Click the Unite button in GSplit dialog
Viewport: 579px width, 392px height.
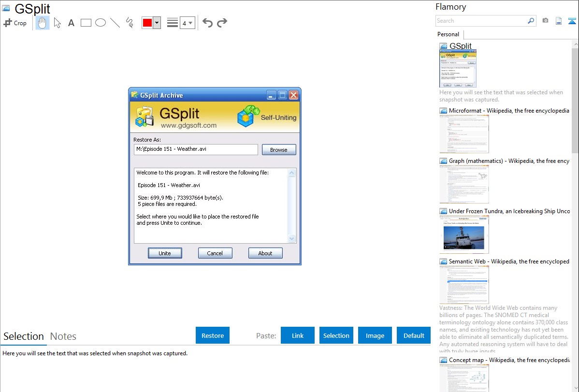tap(165, 253)
